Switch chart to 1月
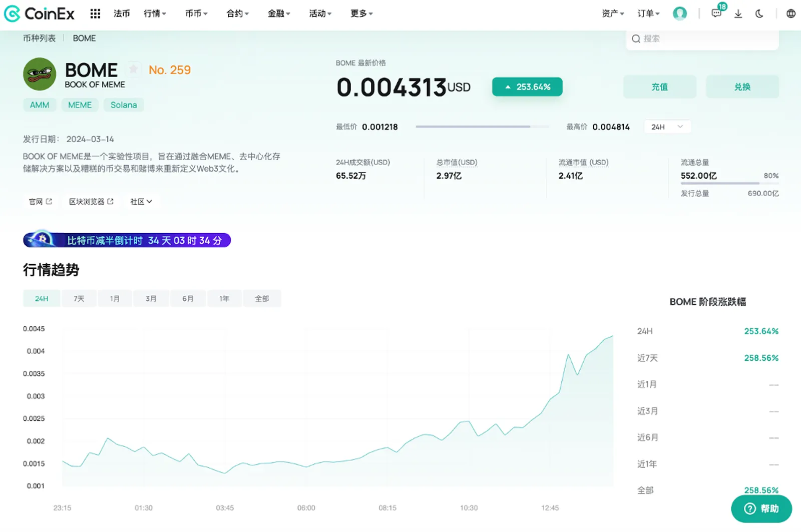This screenshot has width=801, height=532. tap(115, 298)
